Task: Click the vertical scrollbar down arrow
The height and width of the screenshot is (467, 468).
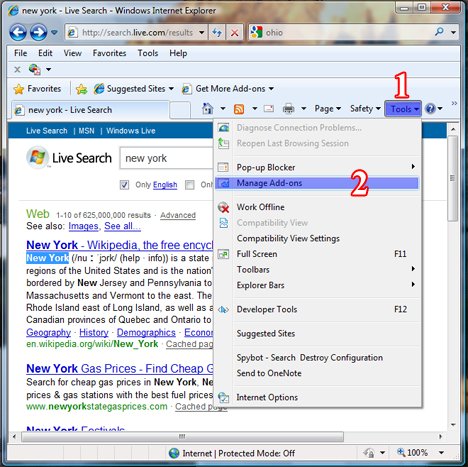Action: [453, 425]
